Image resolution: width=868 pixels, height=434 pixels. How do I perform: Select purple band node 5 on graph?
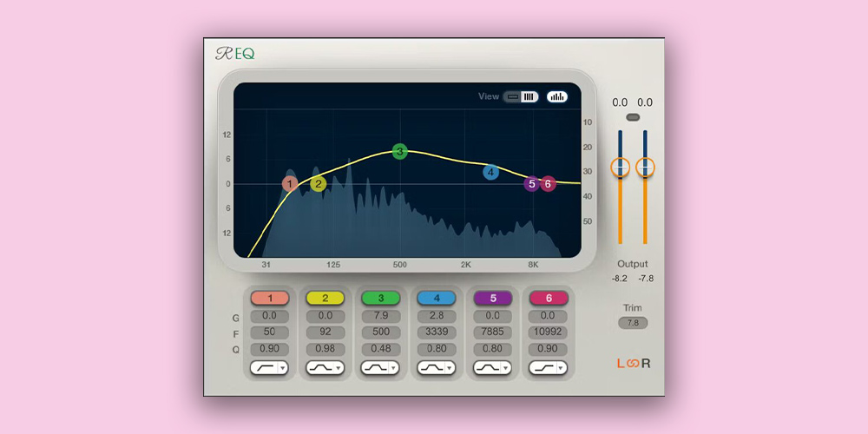[532, 184]
